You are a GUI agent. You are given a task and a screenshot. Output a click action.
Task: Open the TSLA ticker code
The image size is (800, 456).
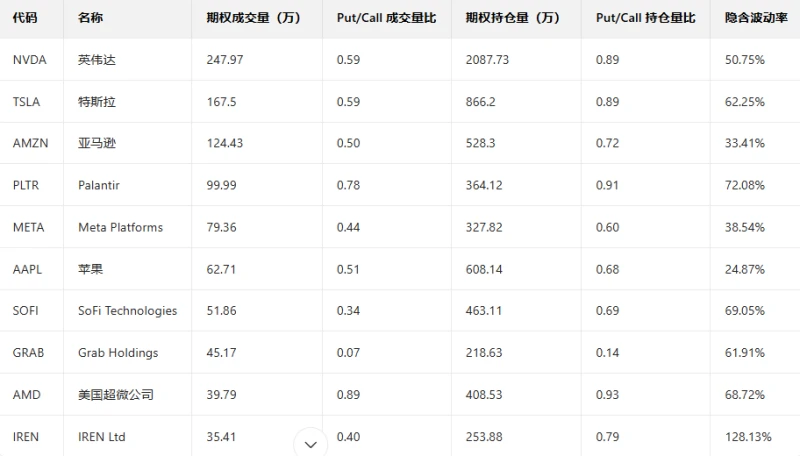(x=26, y=102)
